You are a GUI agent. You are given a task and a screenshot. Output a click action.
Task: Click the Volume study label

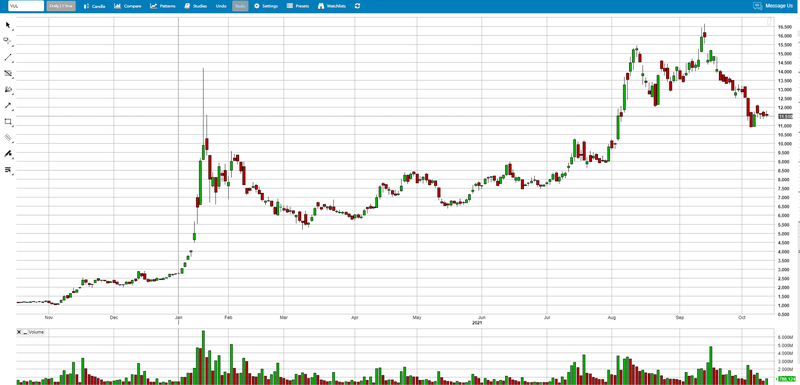point(36,332)
